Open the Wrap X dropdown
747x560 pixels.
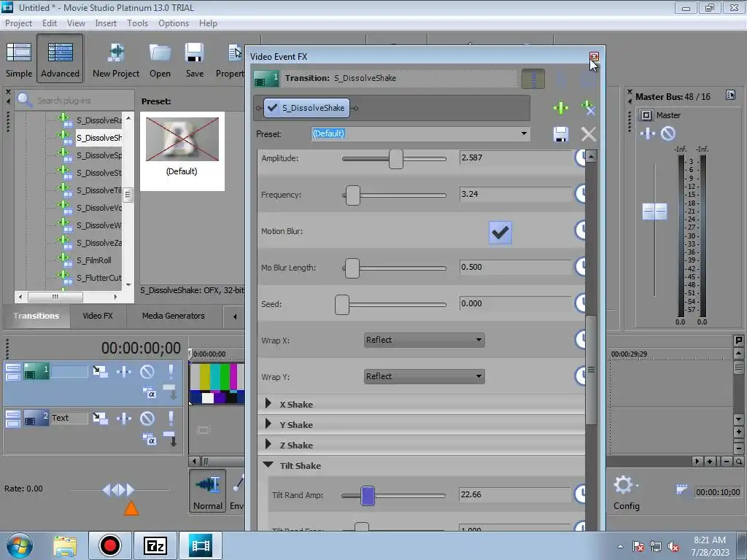click(424, 340)
